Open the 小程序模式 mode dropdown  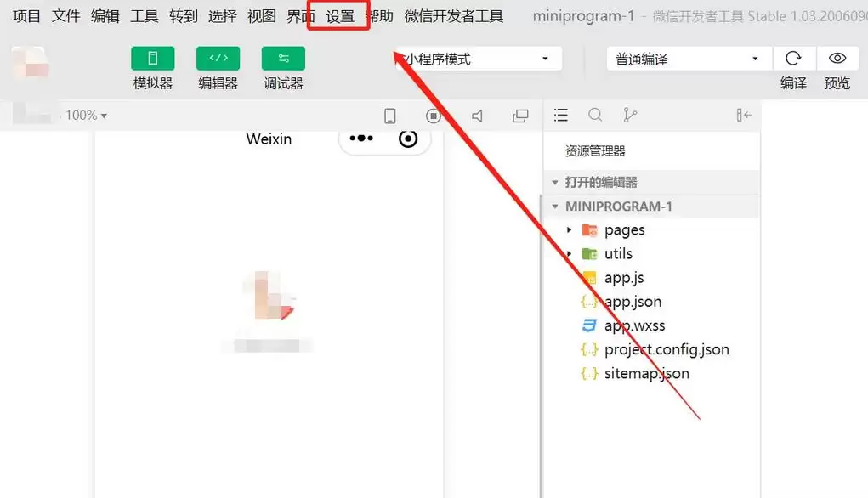(479, 59)
